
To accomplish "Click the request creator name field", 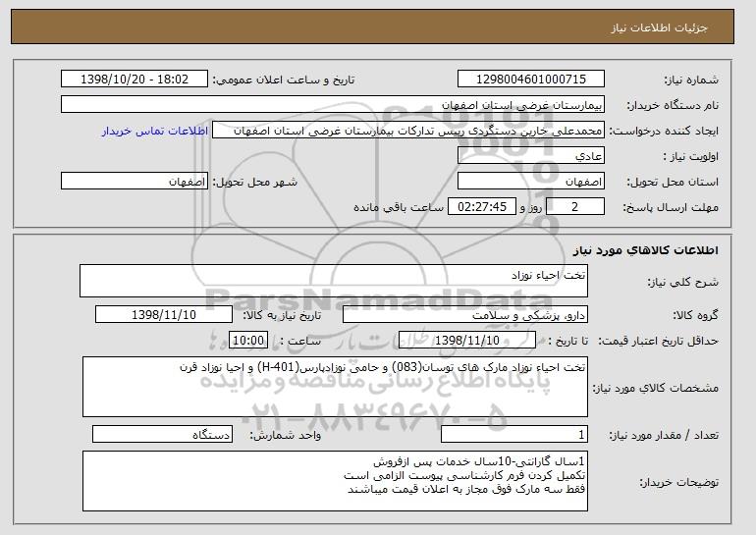I will pos(408,131).
